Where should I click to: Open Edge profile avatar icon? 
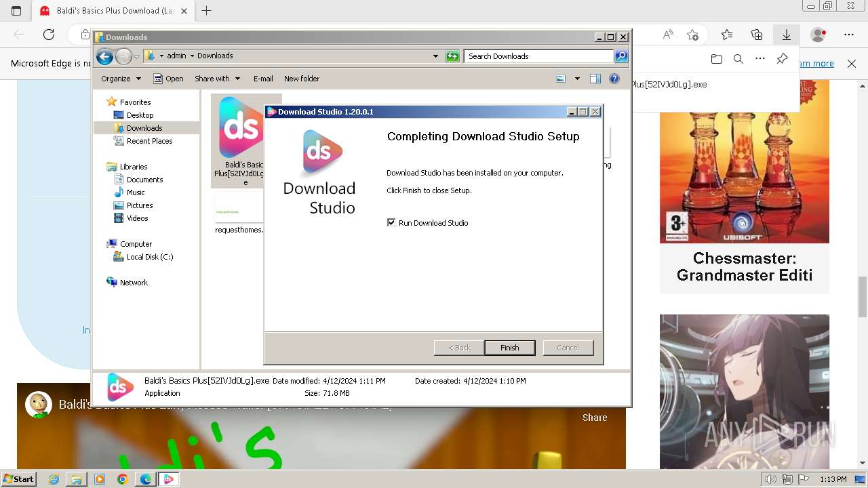point(818,35)
